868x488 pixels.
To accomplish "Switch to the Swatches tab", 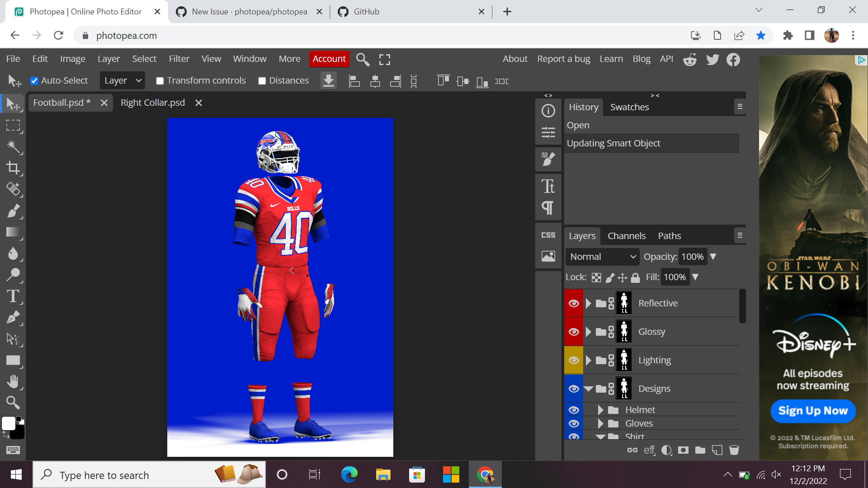I will [629, 107].
